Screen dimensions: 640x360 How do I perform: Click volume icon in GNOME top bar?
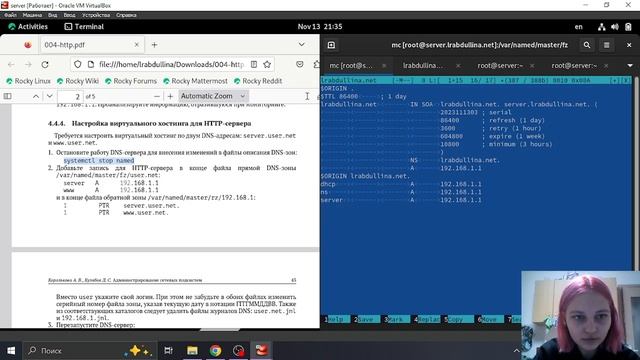pyautogui.click(x=615, y=27)
